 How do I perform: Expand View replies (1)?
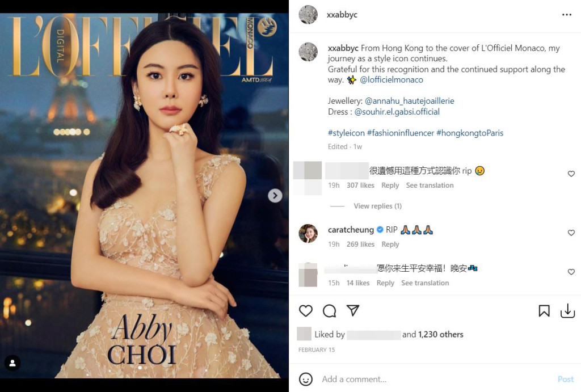pyautogui.click(x=377, y=206)
